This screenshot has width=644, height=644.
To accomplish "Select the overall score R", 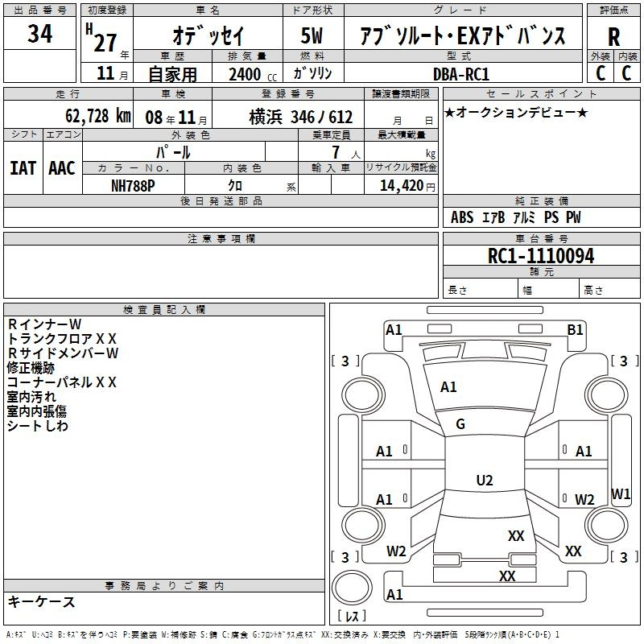I will [613, 37].
